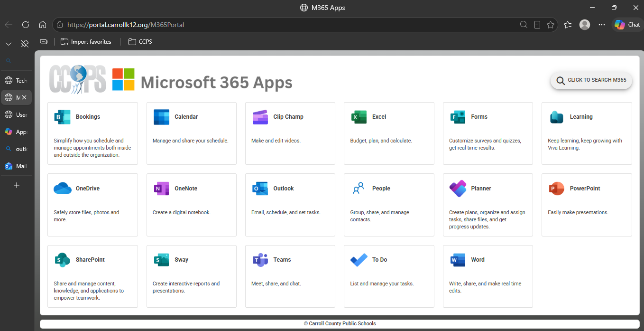Close the current M365 vertical tab
The width and height of the screenshot is (644, 331).
pyautogui.click(x=24, y=97)
